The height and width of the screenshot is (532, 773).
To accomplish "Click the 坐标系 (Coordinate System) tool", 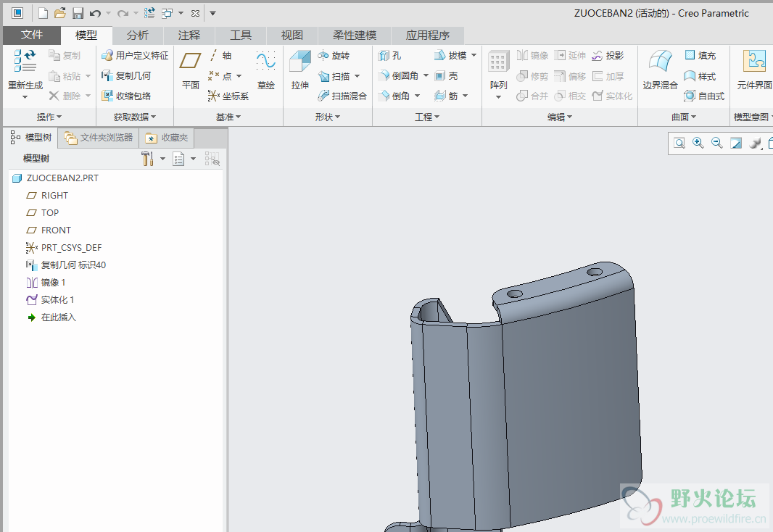I will (228, 96).
